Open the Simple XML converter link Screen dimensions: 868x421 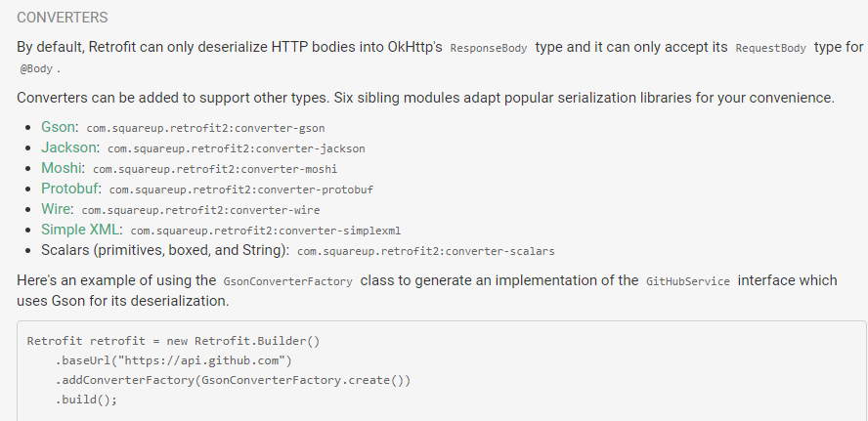point(80,230)
